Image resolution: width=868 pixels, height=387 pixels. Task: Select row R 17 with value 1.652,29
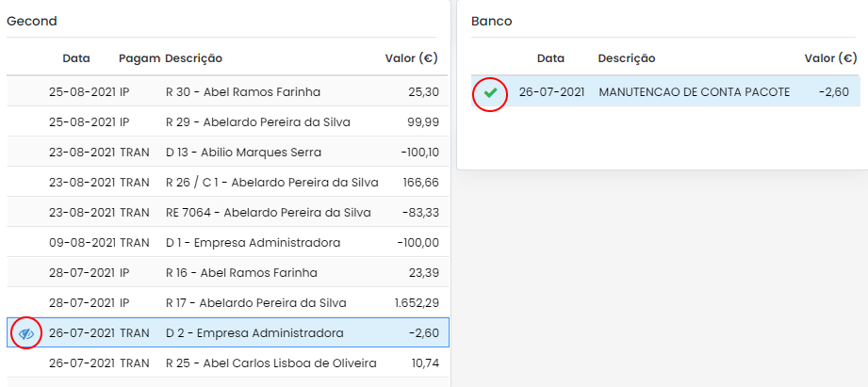tap(228, 302)
